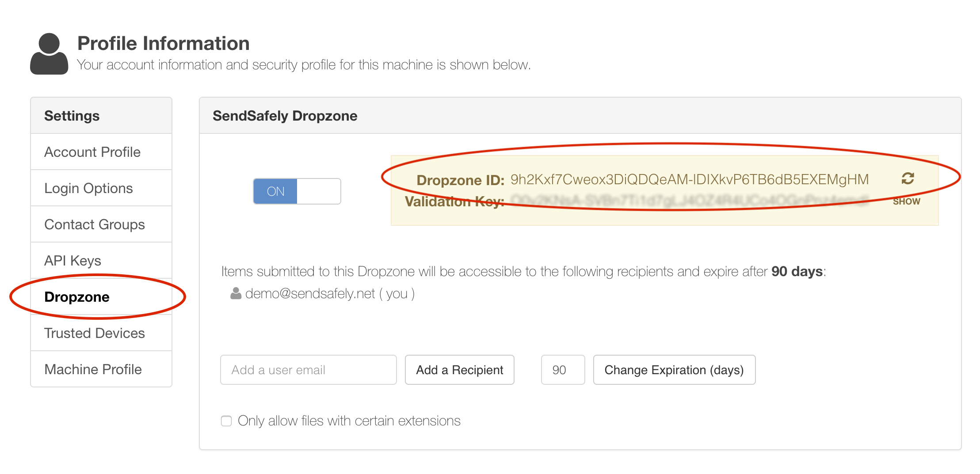Check Only allow files with certain extensions
980x474 pixels.
(226, 421)
